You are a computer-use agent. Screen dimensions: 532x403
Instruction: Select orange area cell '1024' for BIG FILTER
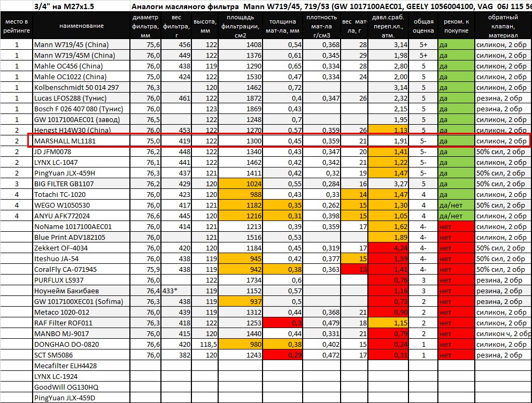click(x=240, y=184)
